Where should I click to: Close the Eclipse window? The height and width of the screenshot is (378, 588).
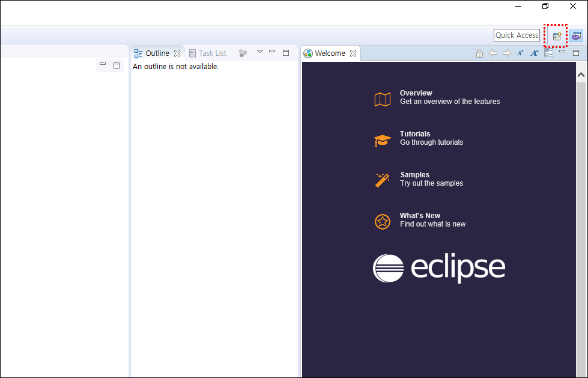(x=573, y=7)
